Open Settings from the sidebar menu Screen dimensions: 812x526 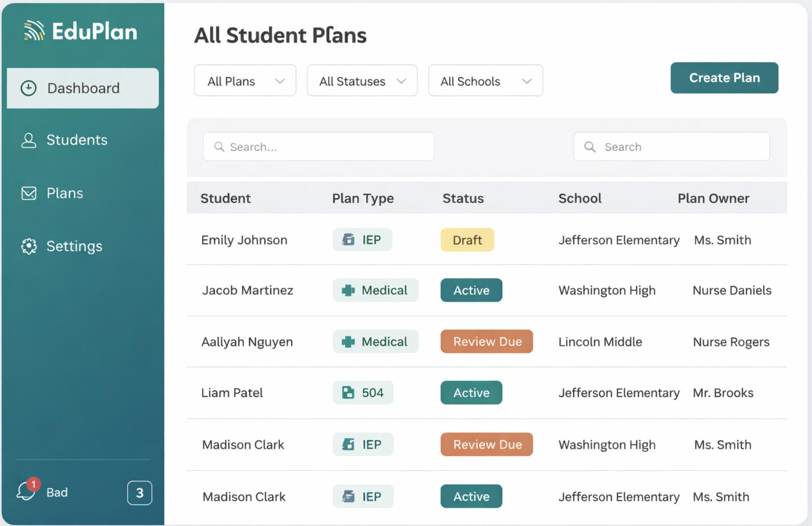[74, 246]
